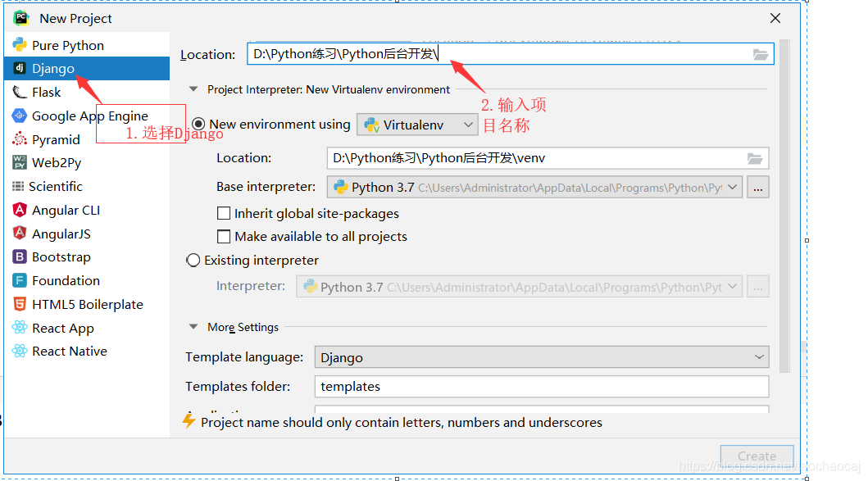868x481 pixels.
Task: Check Make available to all projects
Action: pos(224,236)
